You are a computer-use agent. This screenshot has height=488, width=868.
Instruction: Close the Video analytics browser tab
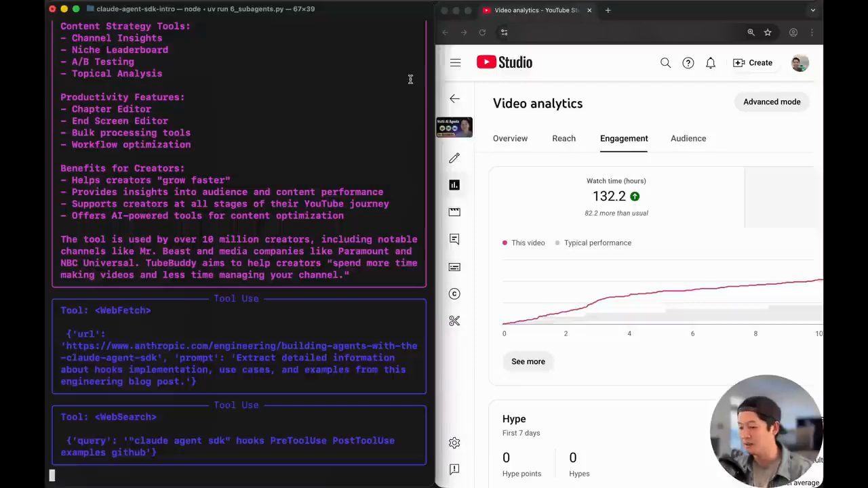click(589, 10)
